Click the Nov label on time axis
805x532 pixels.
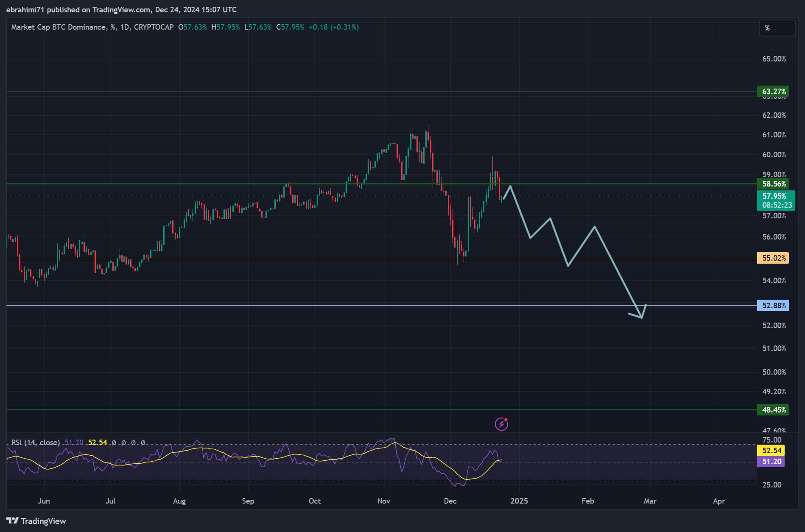coord(383,501)
